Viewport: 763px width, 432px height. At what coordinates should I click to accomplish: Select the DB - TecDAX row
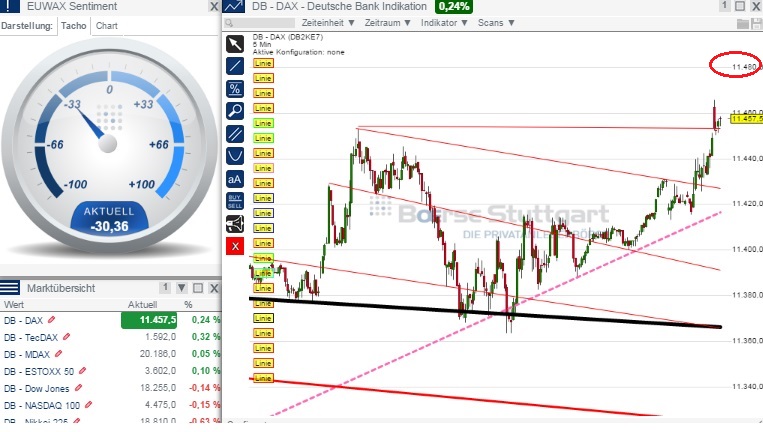tap(110, 337)
